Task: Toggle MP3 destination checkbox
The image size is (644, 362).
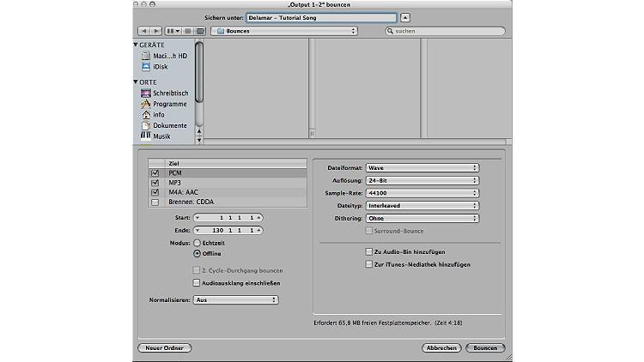Action: point(155,183)
